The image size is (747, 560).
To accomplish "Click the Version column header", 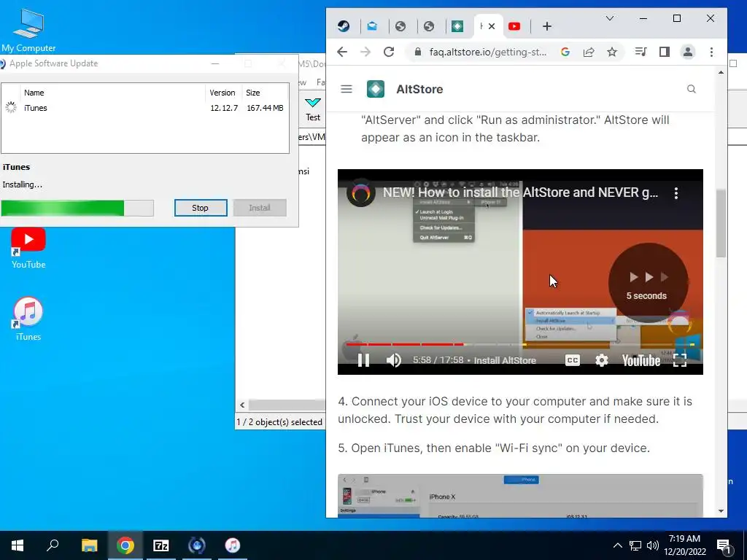I will point(222,93).
